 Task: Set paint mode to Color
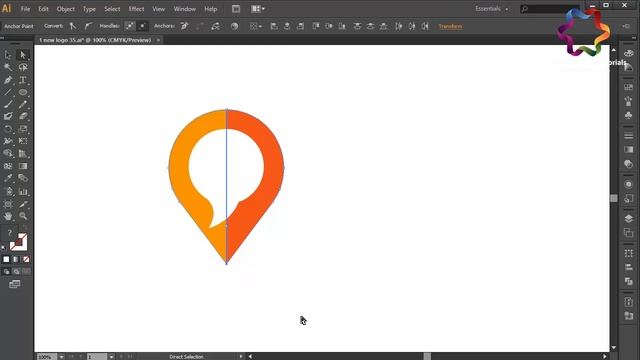pyautogui.click(x=6, y=259)
